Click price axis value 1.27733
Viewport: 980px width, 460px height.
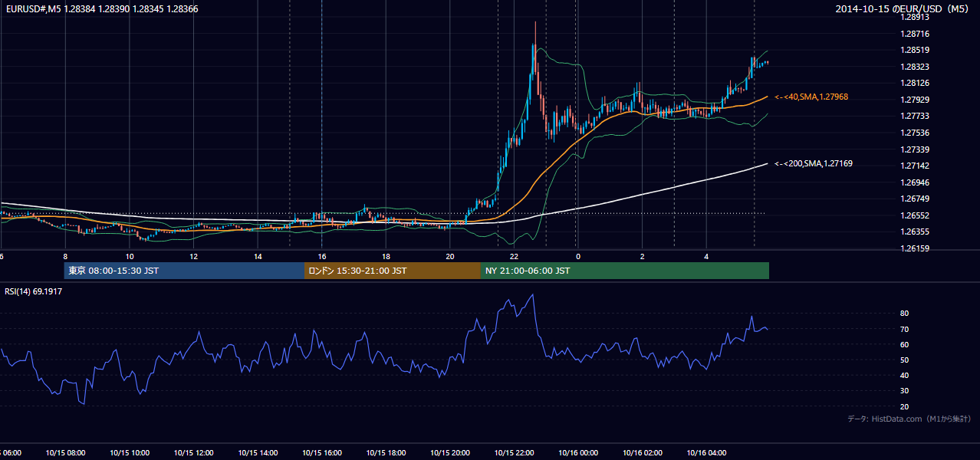pos(915,116)
